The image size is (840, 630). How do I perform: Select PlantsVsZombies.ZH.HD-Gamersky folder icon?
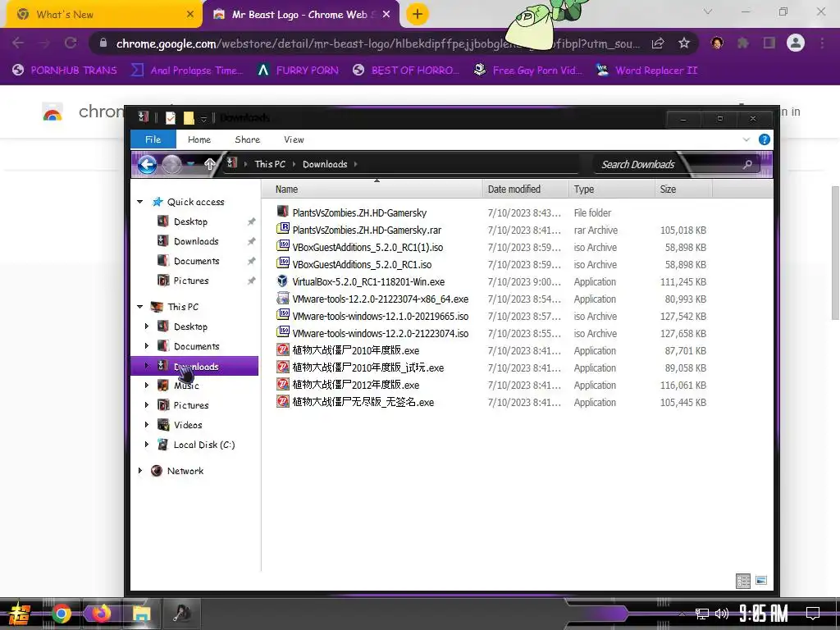282,212
